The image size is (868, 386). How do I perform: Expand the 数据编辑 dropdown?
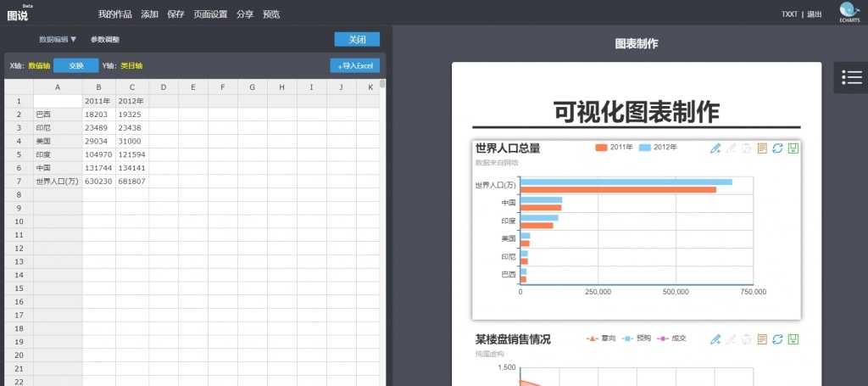pyautogui.click(x=58, y=39)
